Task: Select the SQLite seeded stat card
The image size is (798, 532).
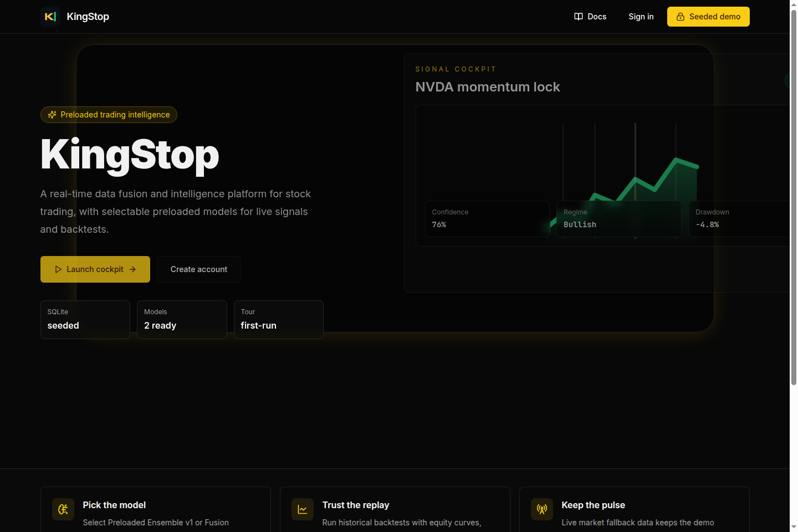Action: pos(85,320)
